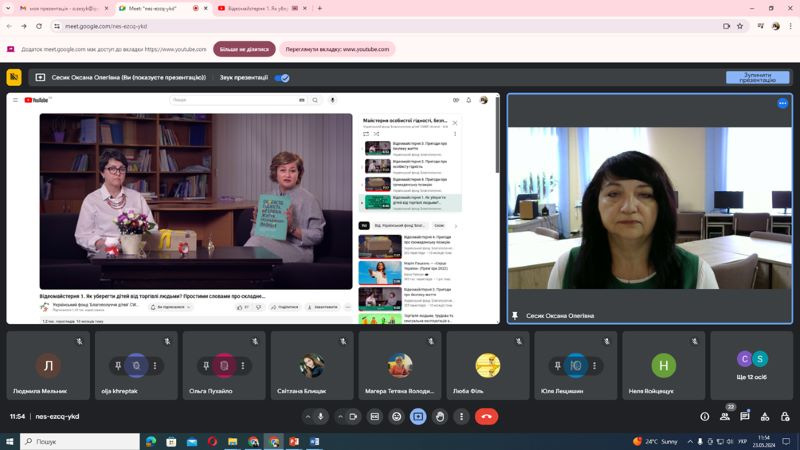Show the participants list icon
800x450 pixels.
click(725, 417)
